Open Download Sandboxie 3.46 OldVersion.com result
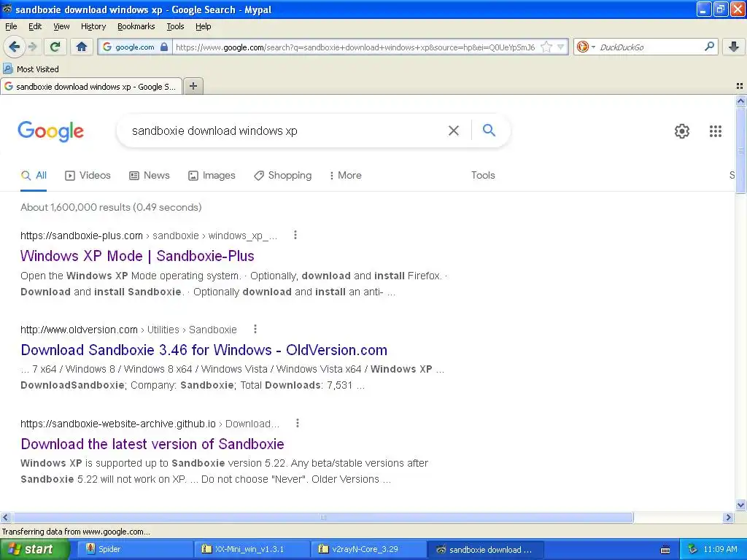The height and width of the screenshot is (560, 747). tap(204, 350)
